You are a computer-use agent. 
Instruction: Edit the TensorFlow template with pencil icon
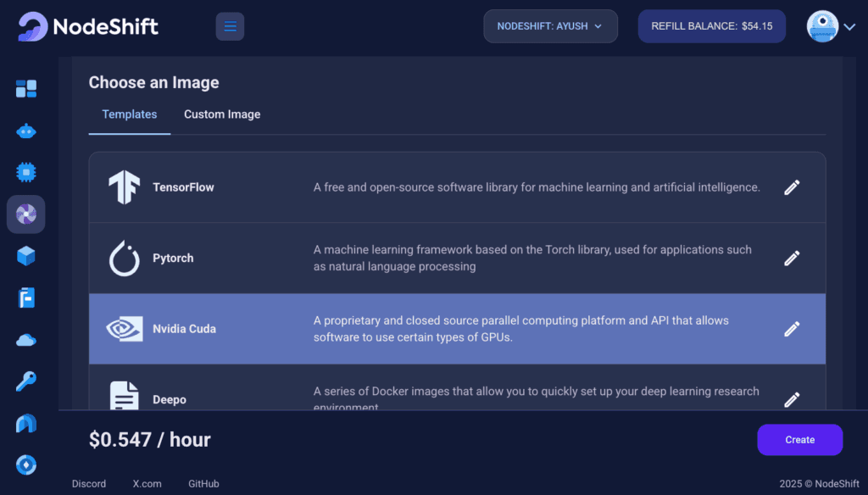[792, 187]
